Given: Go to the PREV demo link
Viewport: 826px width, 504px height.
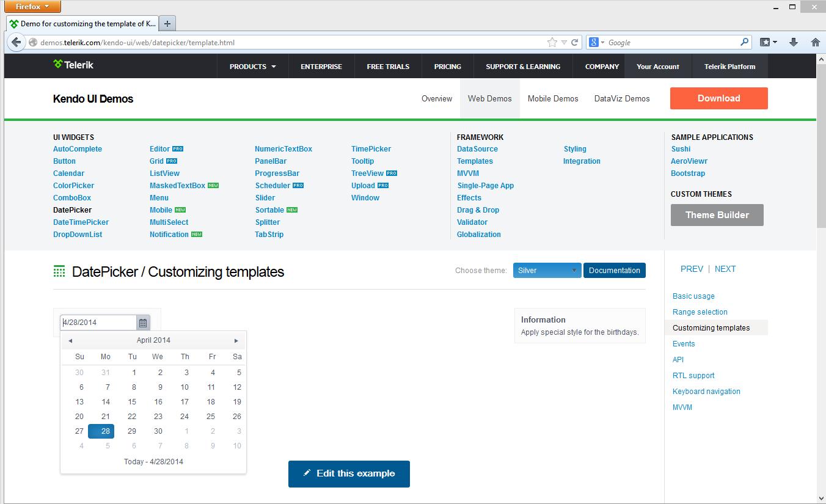Looking at the screenshot, I should pyautogui.click(x=692, y=269).
